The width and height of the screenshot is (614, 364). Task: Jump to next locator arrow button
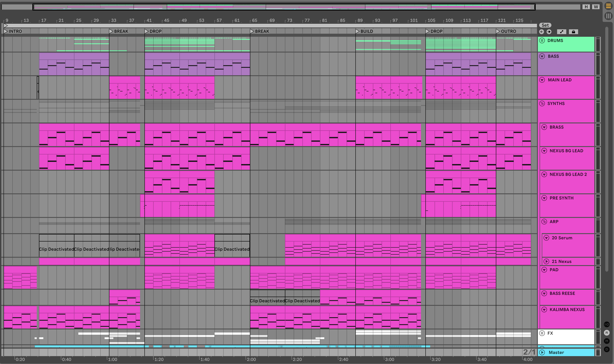click(549, 32)
